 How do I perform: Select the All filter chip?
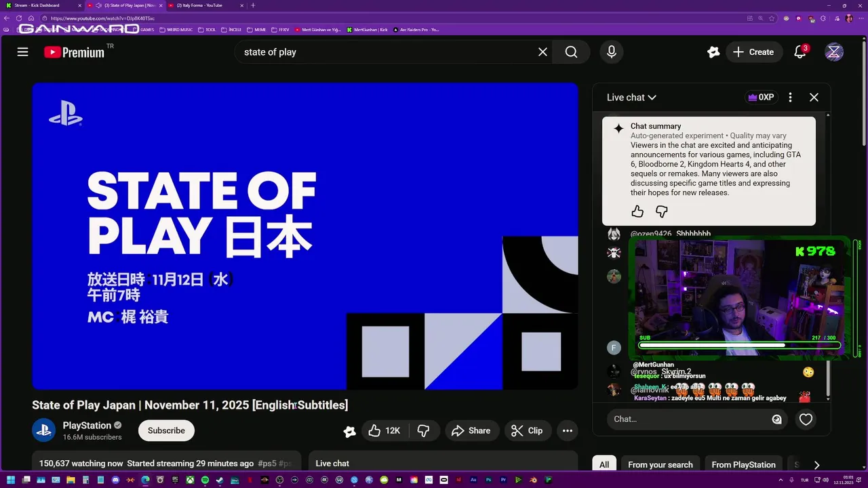(x=604, y=465)
